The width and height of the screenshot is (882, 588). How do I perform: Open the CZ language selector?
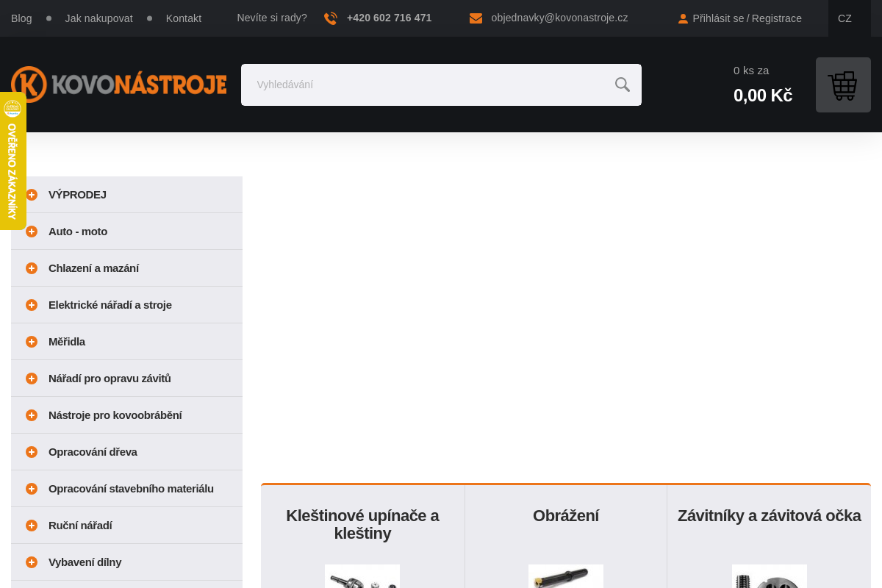pyautogui.click(x=845, y=18)
